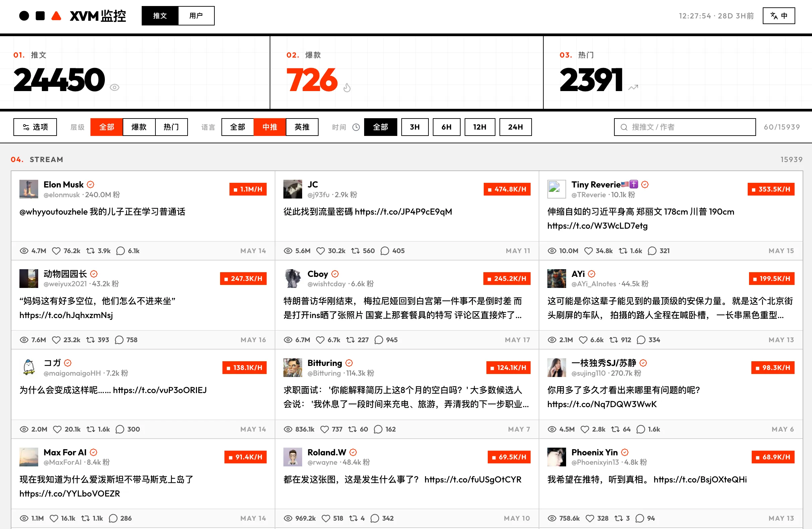
Task: Switch to the 用户 tab
Action: 196,16
